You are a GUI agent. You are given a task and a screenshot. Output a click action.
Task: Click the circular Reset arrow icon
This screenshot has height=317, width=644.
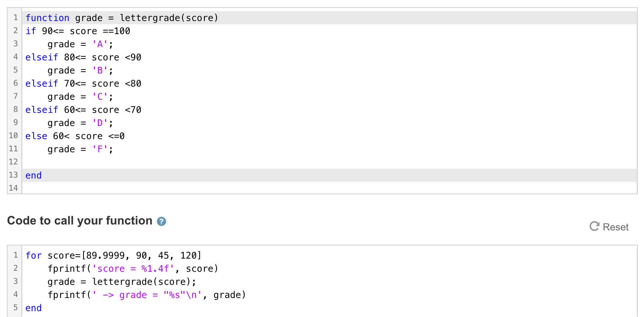click(x=595, y=226)
